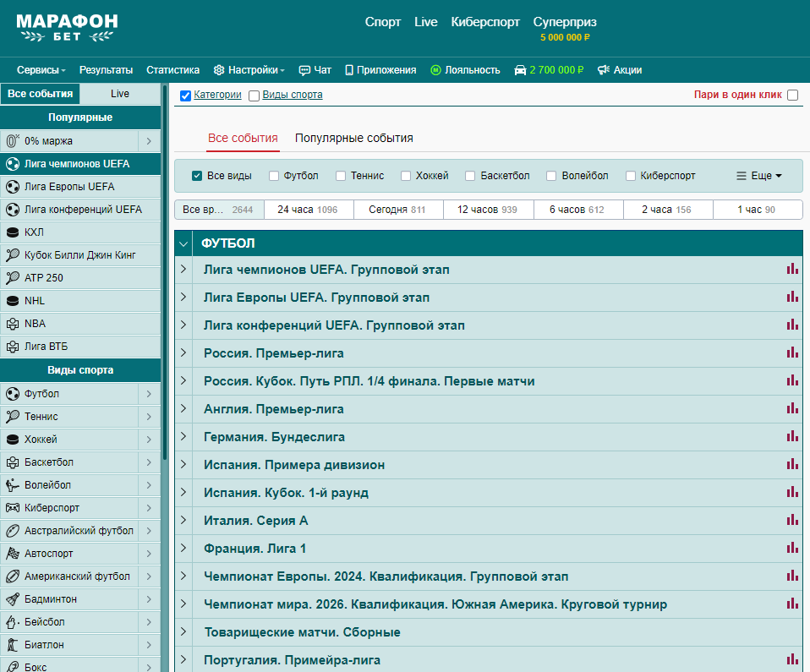The width and height of the screenshot is (810, 672).
Task: Open Чемпионат Европы 2024 Квалификация category
Action: click(x=386, y=576)
